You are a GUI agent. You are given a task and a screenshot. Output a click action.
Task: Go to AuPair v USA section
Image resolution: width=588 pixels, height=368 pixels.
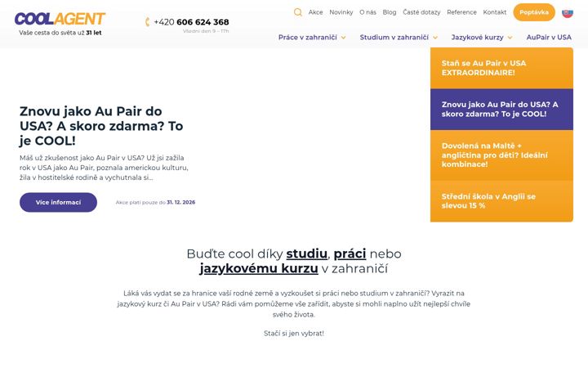click(549, 37)
